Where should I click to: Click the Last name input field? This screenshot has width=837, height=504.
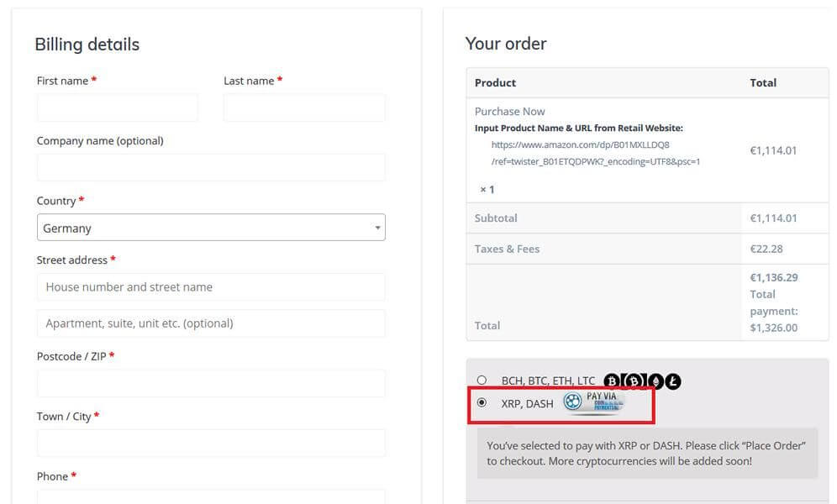pyautogui.click(x=304, y=108)
